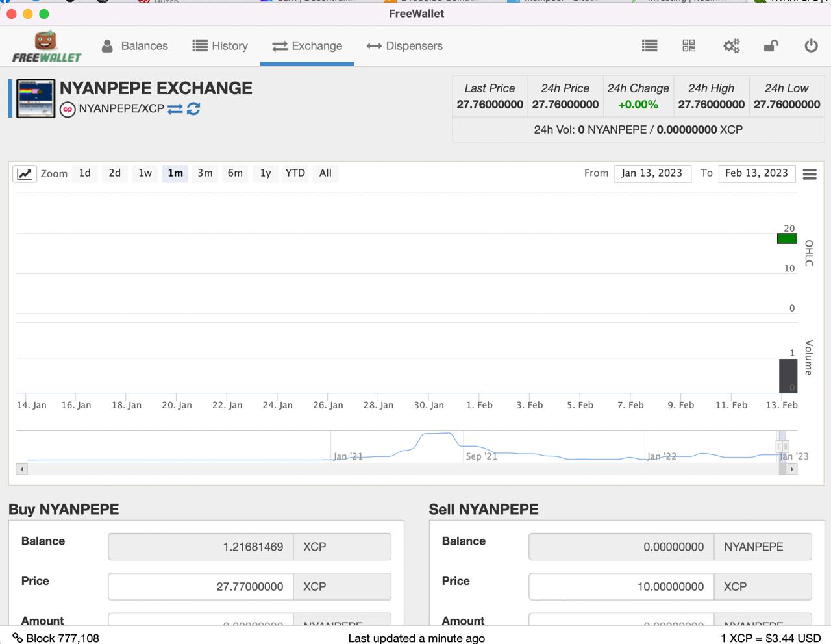
Task: Set chart zoom to 1y
Action: pos(266,173)
